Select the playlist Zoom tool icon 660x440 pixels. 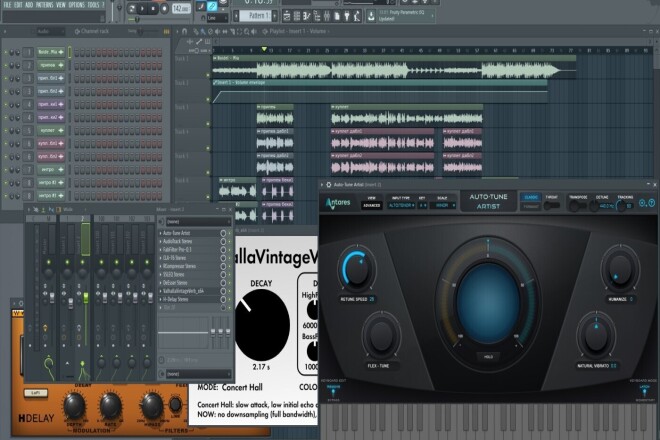[247, 31]
